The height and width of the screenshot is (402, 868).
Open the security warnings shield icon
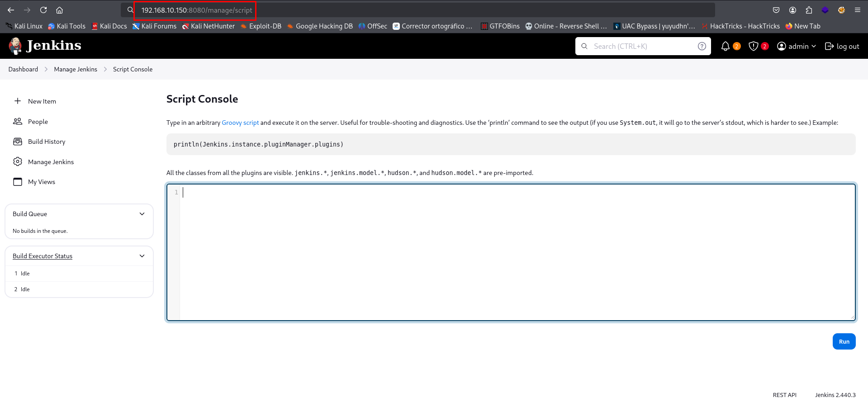(754, 46)
